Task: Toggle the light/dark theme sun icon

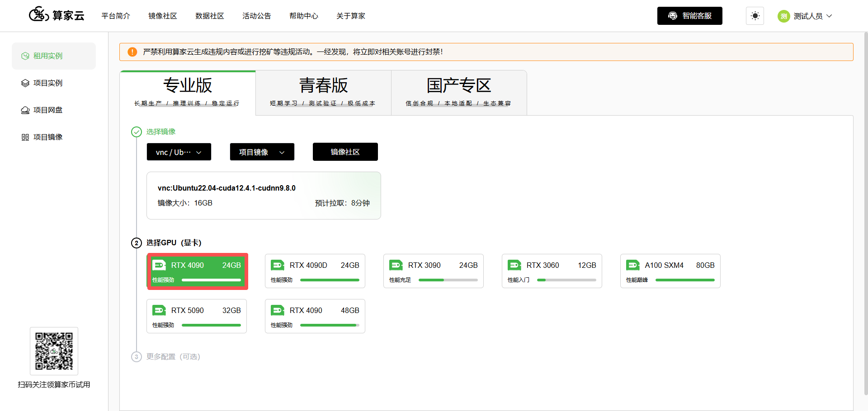Action: 755,16
